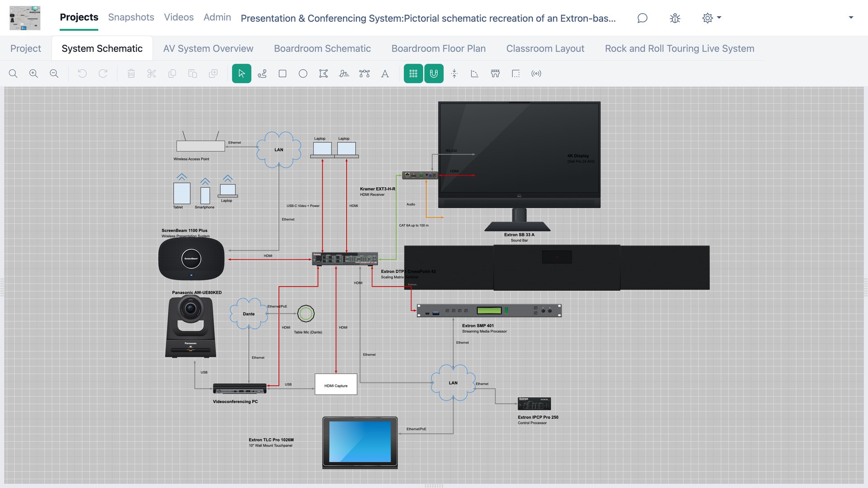The width and height of the screenshot is (868, 488).
Task: Click the project thumbnail in header
Action: pos(25,18)
